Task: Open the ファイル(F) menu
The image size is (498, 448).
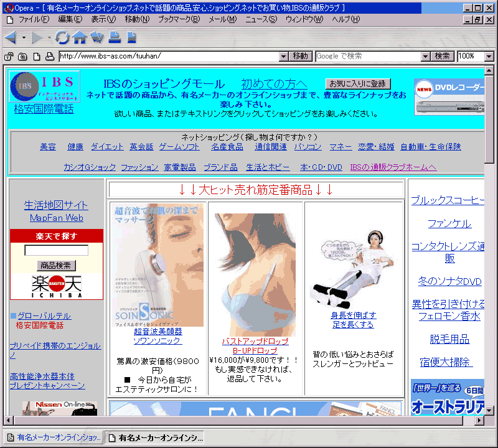Action: point(34,19)
